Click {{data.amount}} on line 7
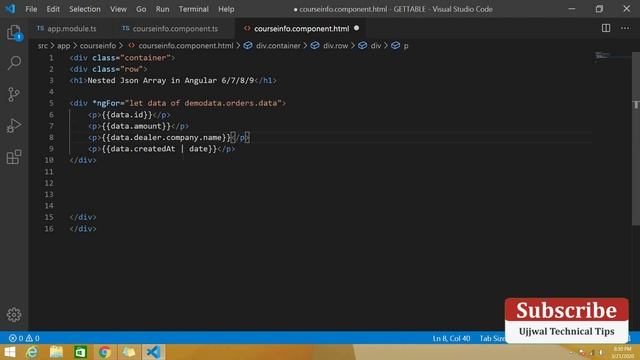Image resolution: width=640 pixels, height=360 pixels. point(136,126)
